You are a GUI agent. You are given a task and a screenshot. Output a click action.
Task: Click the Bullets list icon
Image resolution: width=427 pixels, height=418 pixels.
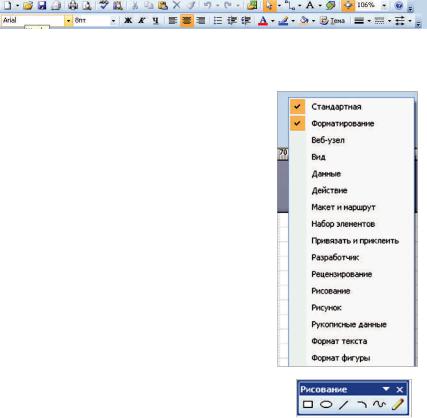[218, 21]
